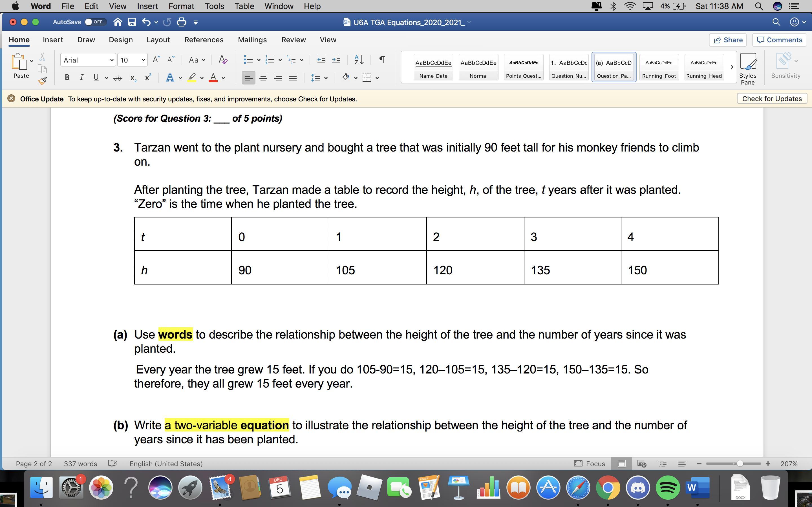Open Spotify from the Dock
Screen dimensions: 812x507
[668, 487]
